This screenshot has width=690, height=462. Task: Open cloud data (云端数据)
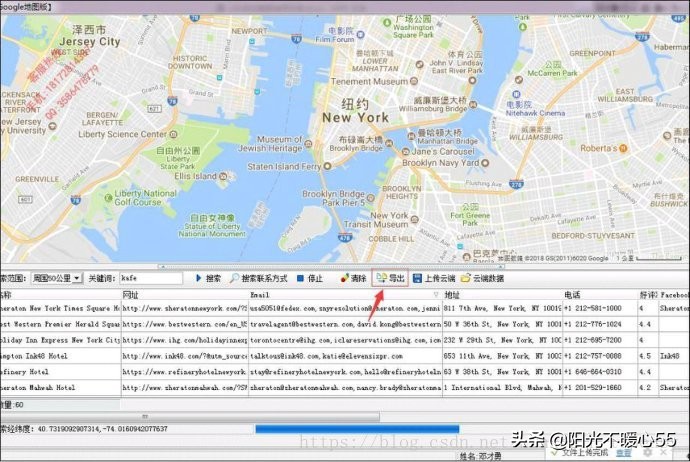click(x=482, y=278)
